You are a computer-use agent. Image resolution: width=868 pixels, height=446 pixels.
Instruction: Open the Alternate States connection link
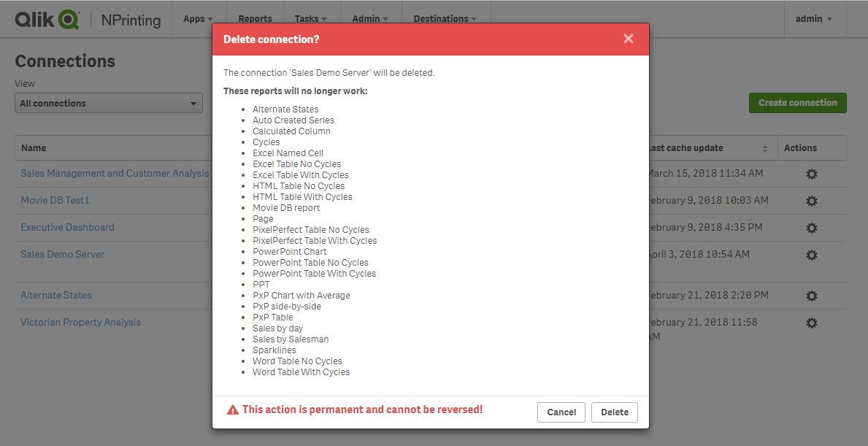[x=56, y=296]
